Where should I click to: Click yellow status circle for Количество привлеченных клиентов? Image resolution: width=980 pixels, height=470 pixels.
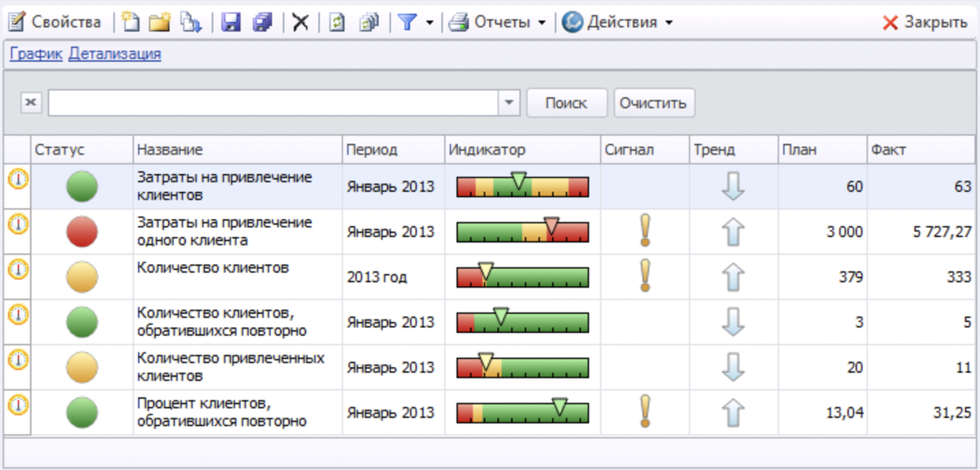tap(82, 367)
